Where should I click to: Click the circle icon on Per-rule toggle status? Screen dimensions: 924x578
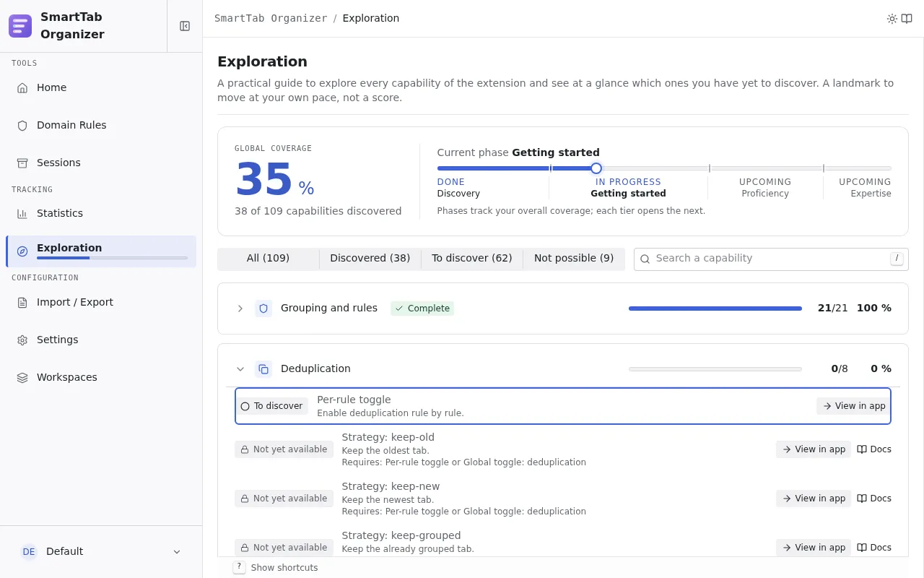[x=245, y=407]
